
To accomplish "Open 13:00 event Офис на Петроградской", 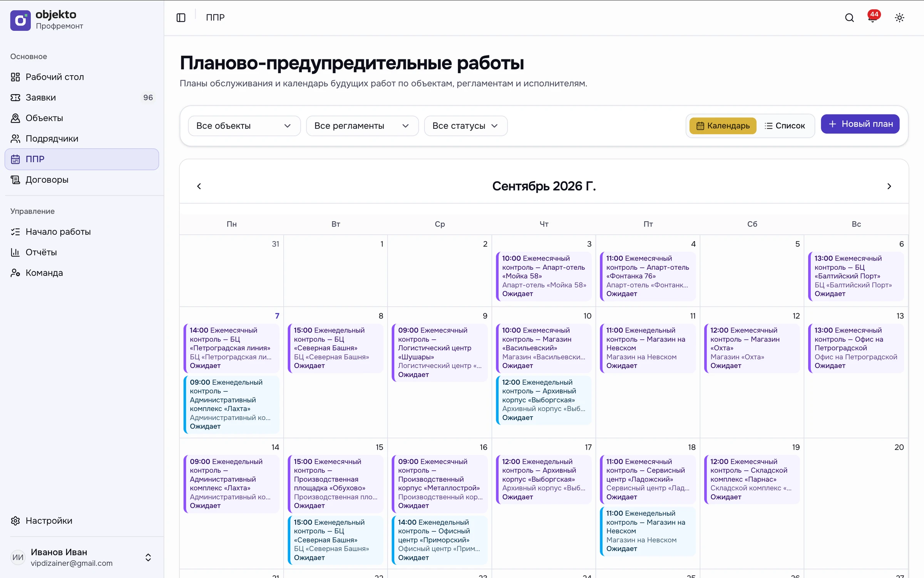I will pyautogui.click(x=855, y=348).
